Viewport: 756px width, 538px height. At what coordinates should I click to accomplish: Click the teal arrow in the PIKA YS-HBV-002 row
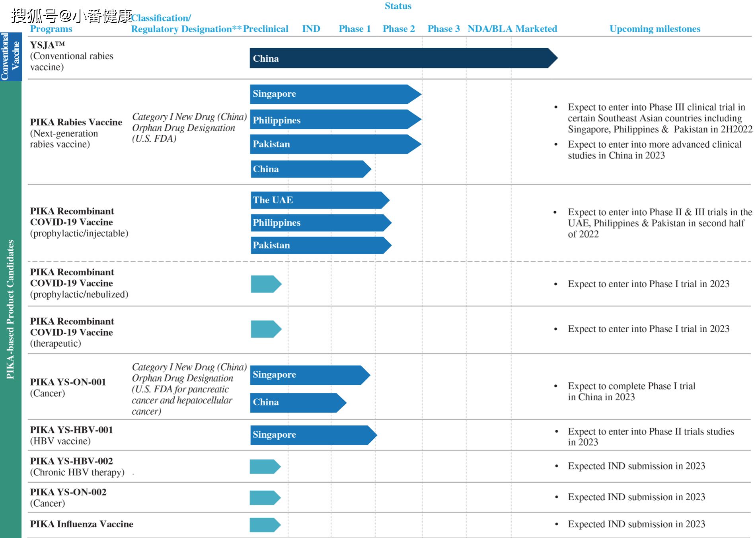tap(265, 466)
